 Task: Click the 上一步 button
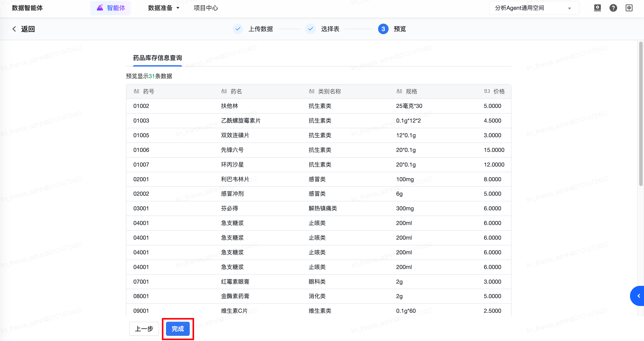coord(144,329)
